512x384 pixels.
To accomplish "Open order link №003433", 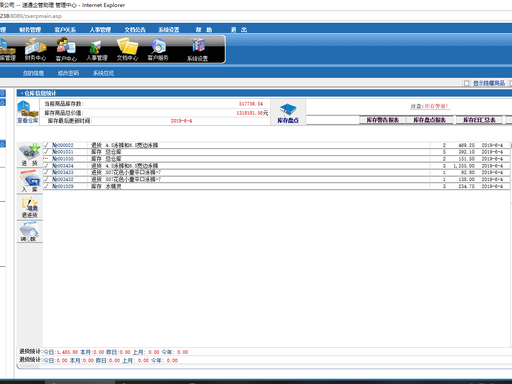I will [x=63, y=172].
